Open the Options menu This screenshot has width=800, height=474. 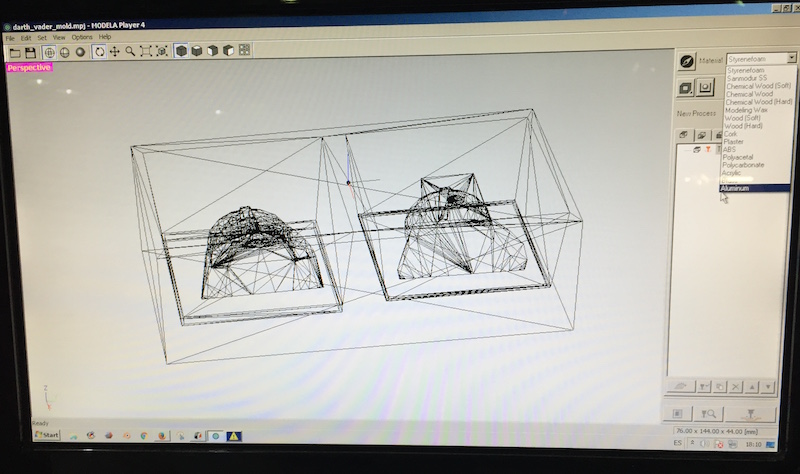[x=82, y=37]
